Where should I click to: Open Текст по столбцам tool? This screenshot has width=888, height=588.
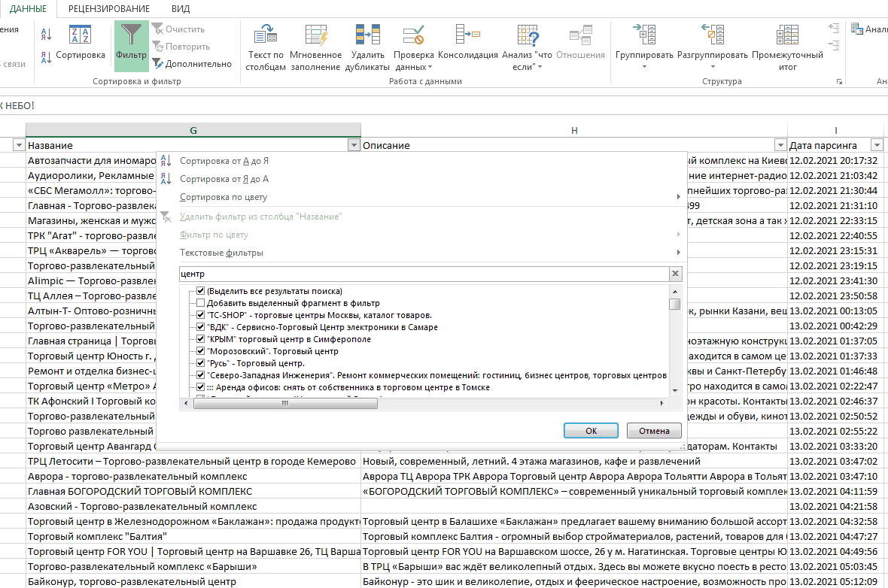coord(266,47)
